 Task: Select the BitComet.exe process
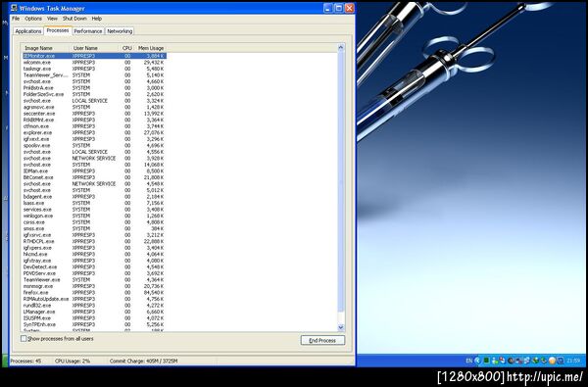pos(94,177)
